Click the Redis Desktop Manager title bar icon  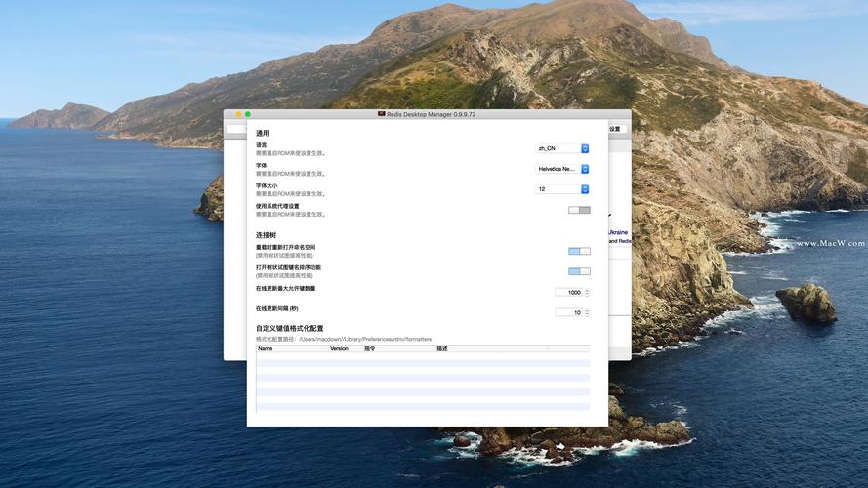pos(382,114)
